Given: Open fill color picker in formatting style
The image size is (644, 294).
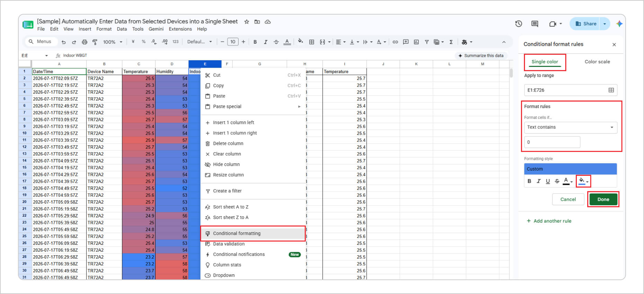Looking at the screenshot, I should coord(583,181).
